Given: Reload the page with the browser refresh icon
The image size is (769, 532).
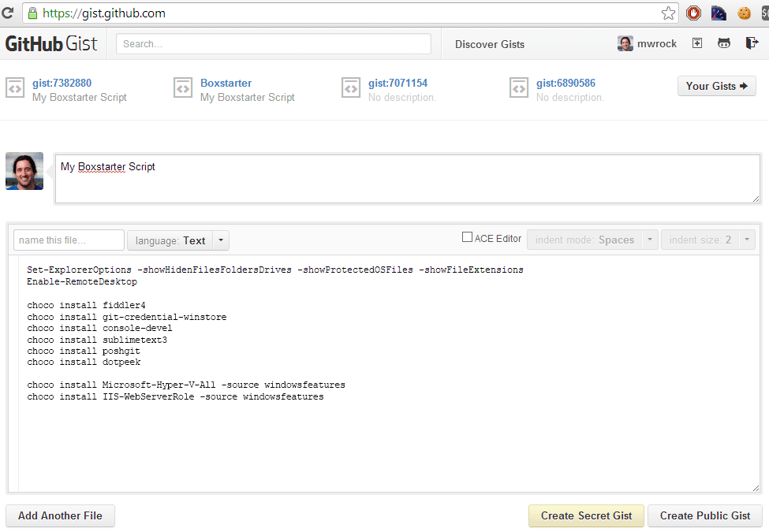Looking at the screenshot, I should 6,13.
